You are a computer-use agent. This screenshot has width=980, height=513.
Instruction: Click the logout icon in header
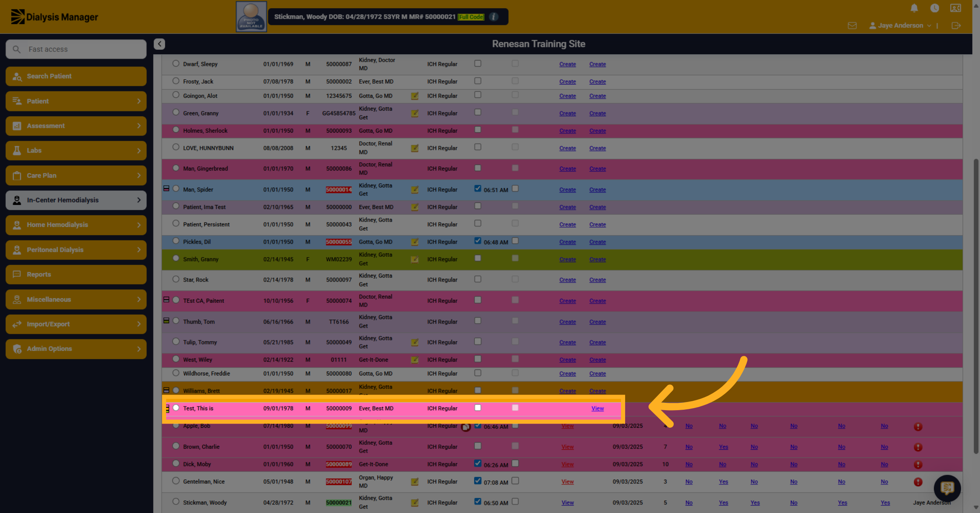tap(956, 26)
